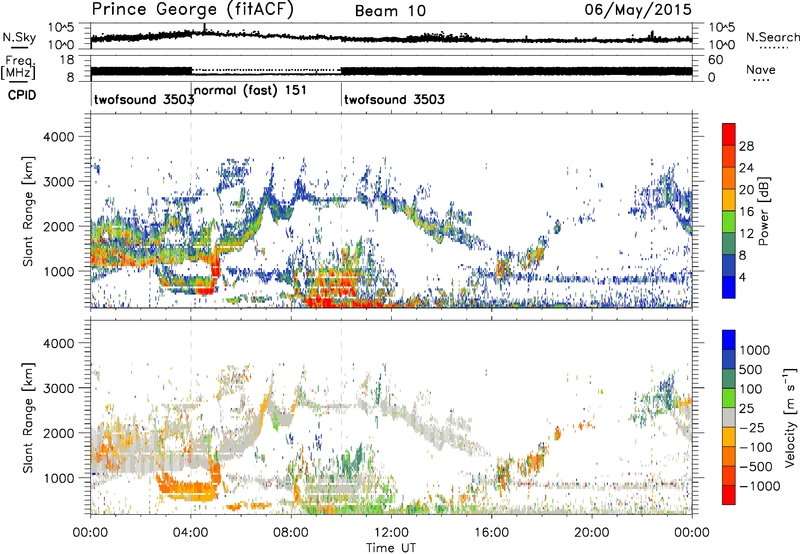Screen dimensions: 800x554
Task: Click the red top segment of Power colorbar
Action: [x=729, y=134]
